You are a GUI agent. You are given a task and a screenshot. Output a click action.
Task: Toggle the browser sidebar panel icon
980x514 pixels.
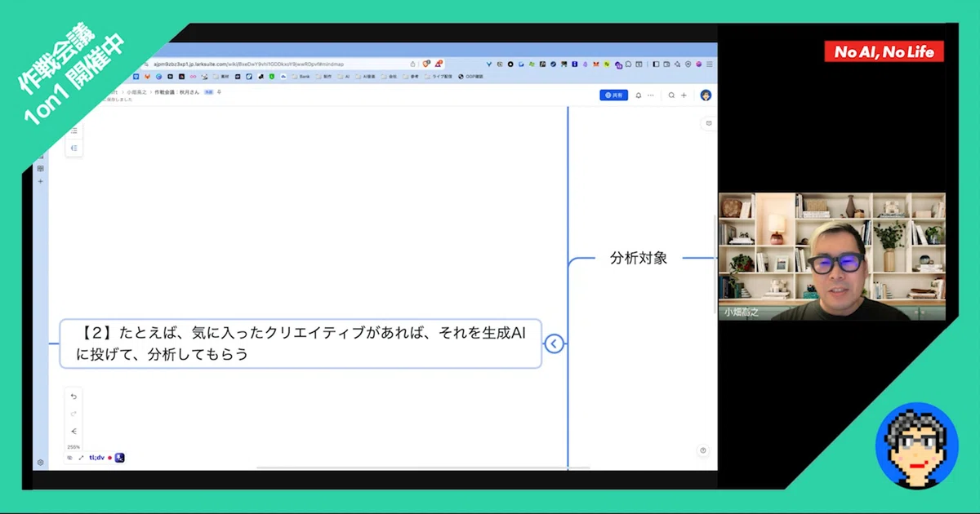[x=655, y=64]
